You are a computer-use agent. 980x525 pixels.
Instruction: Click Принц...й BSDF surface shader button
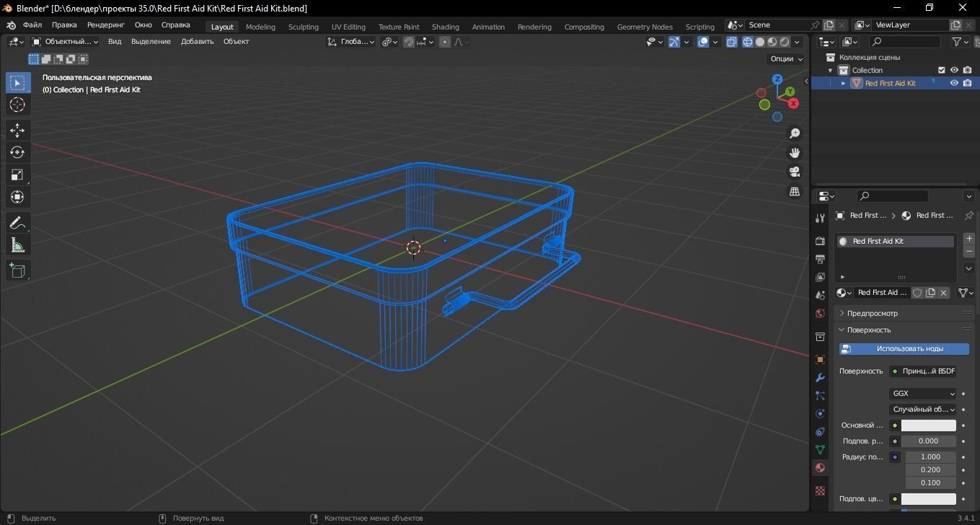click(x=923, y=371)
